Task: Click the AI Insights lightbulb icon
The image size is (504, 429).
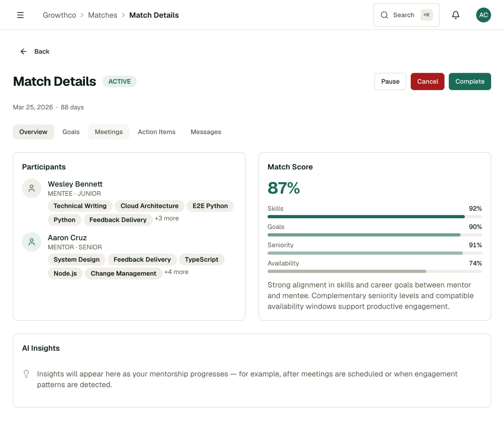Action: tap(26, 374)
